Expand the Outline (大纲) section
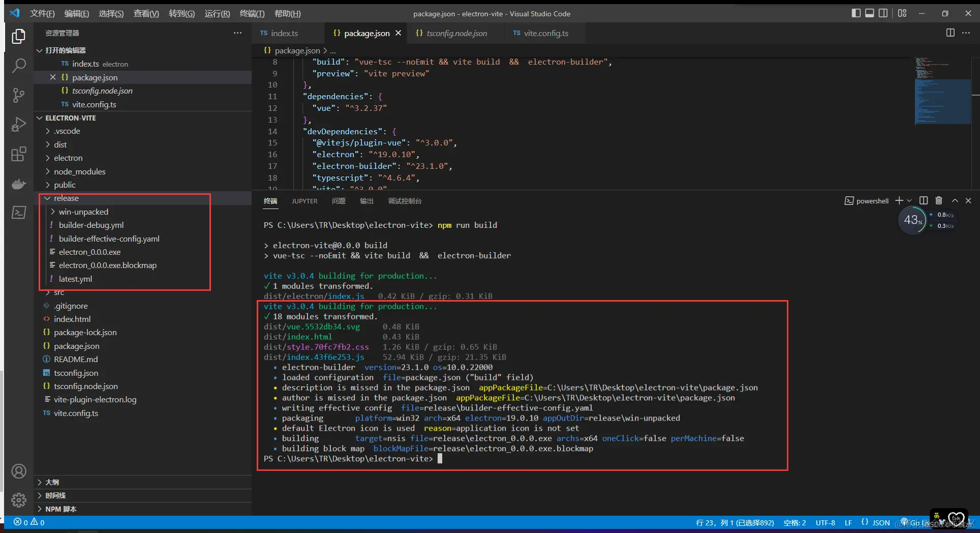 point(40,482)
